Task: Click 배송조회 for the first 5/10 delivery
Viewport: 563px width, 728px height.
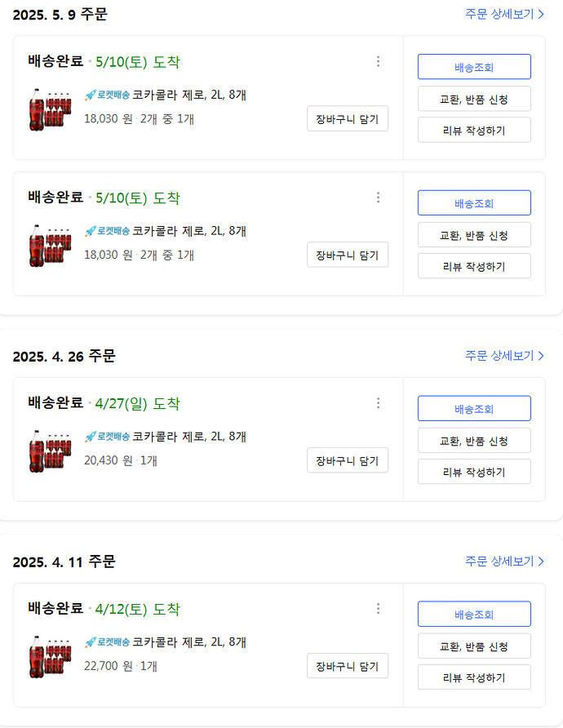Action: click(474, 67)
